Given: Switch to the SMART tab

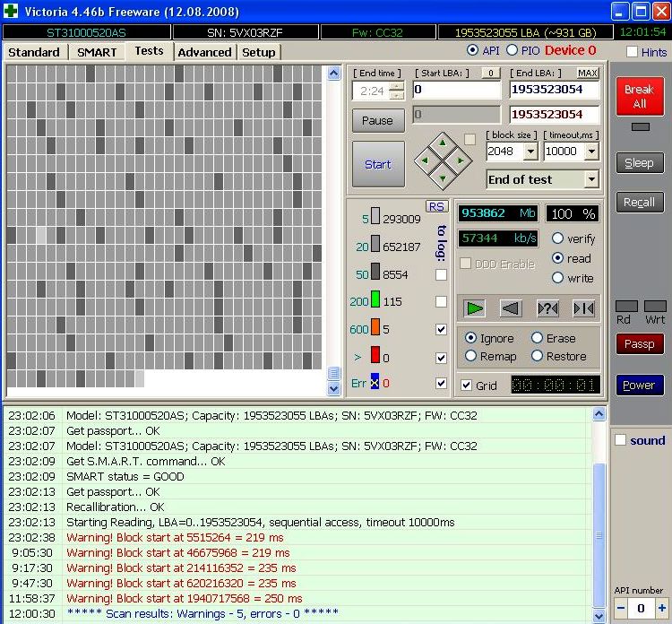Looking at the screenshot, I should tap(97, 52).
